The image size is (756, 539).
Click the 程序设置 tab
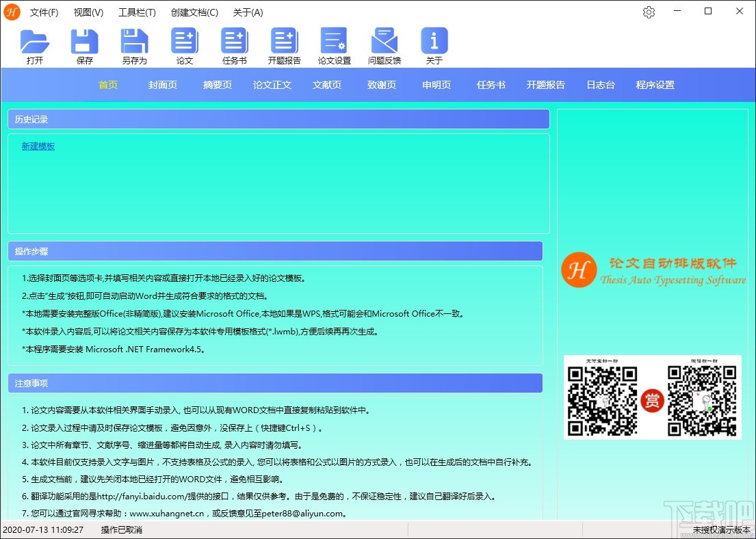tap(655, 85)
